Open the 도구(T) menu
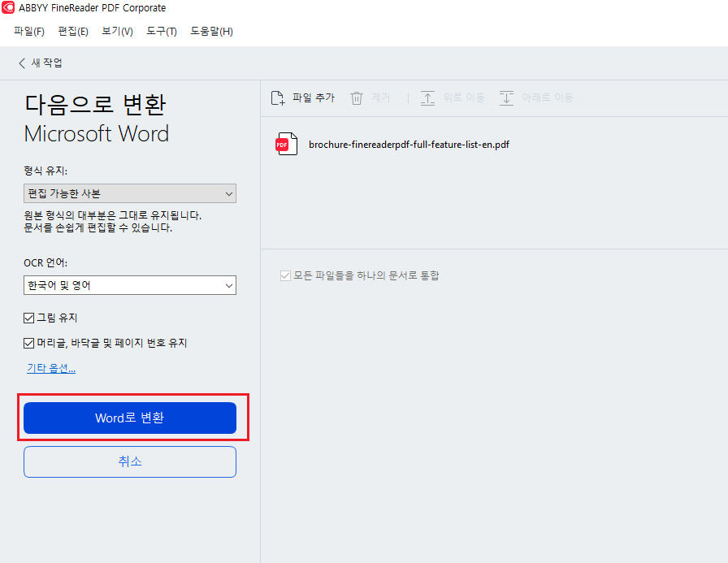 (162, 31)
